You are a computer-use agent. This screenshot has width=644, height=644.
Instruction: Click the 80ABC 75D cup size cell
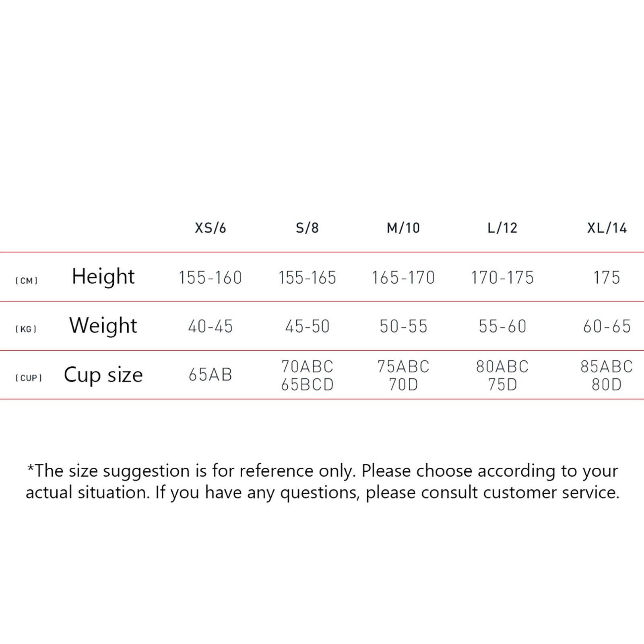tap(502, 375)
